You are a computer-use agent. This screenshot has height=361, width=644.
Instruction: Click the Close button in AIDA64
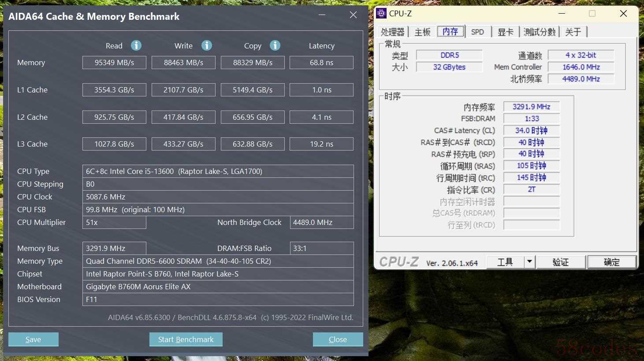point(338,339)
